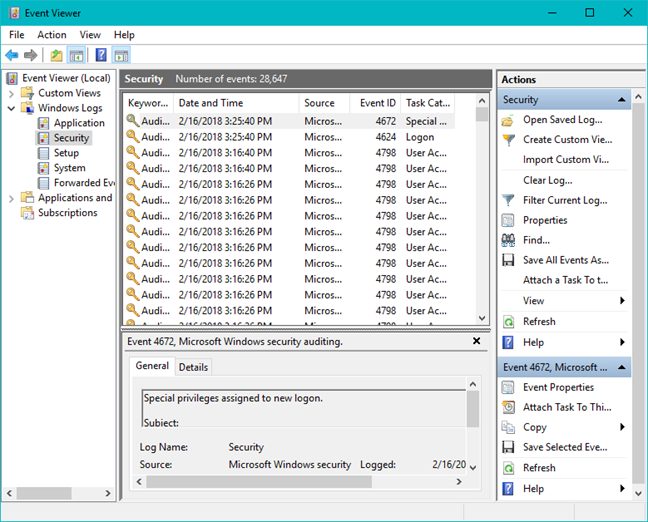Viewport: 648px width, 522px height.
Task: Switch to the General tab
Action: click(152, 366)
